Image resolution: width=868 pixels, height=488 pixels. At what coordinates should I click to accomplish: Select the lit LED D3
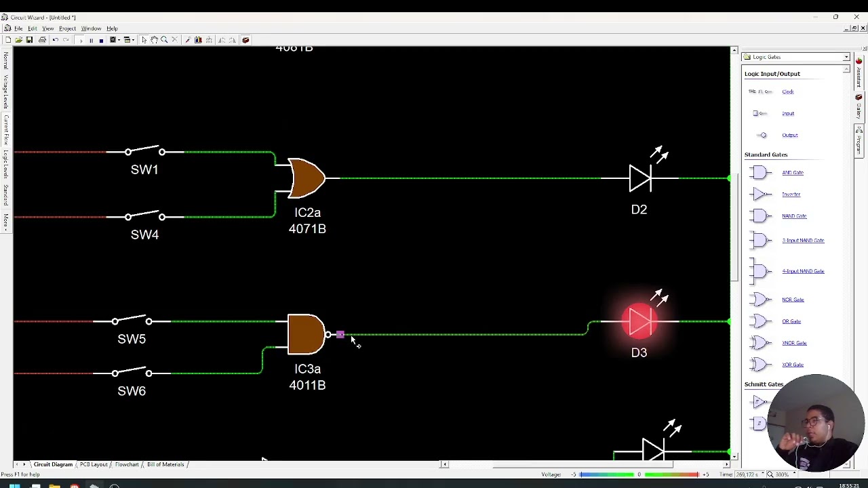[639, 321]
